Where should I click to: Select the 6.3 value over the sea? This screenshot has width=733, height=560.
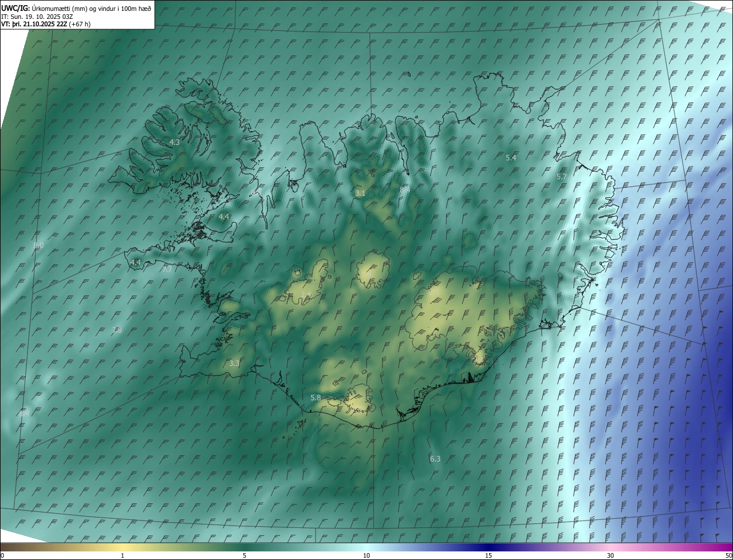tap(435, 459)
